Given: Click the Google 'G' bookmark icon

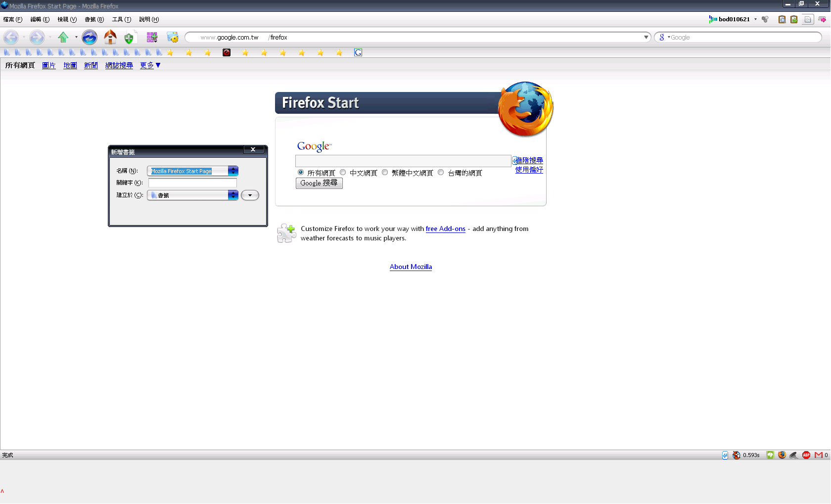Looking at the screenshot, I should click(358, 52).
